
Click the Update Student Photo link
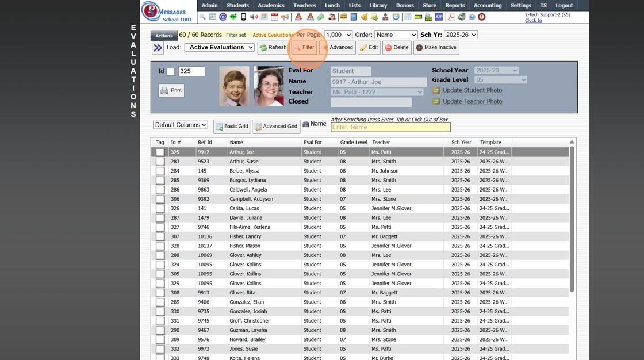[x=471, y=90]
